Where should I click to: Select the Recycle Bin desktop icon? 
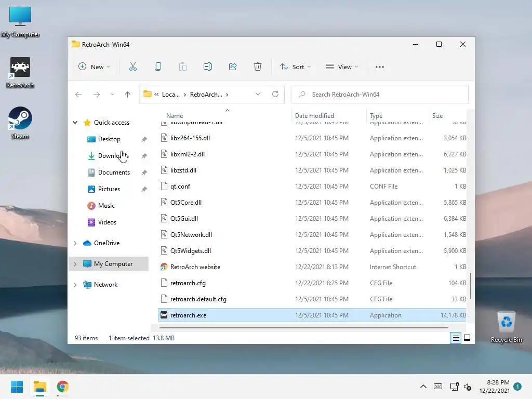tap(506, 327)
